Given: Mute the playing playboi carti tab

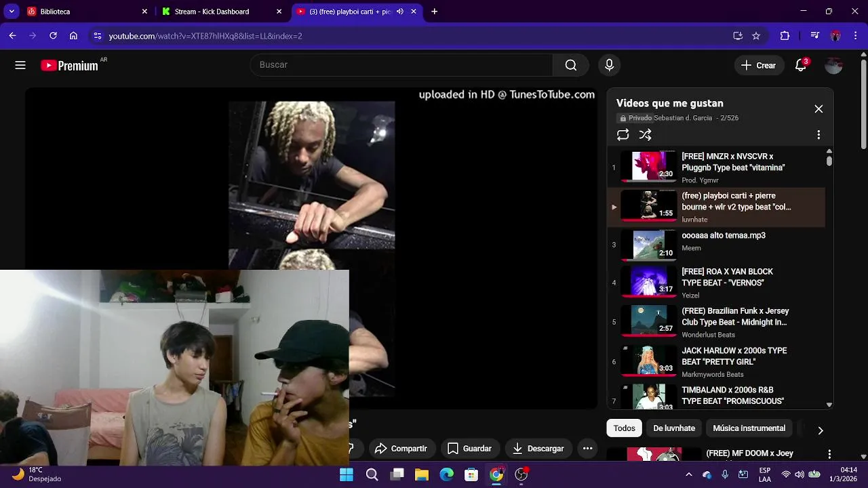Looking at the screenshot, I should (x=399, y=12).
